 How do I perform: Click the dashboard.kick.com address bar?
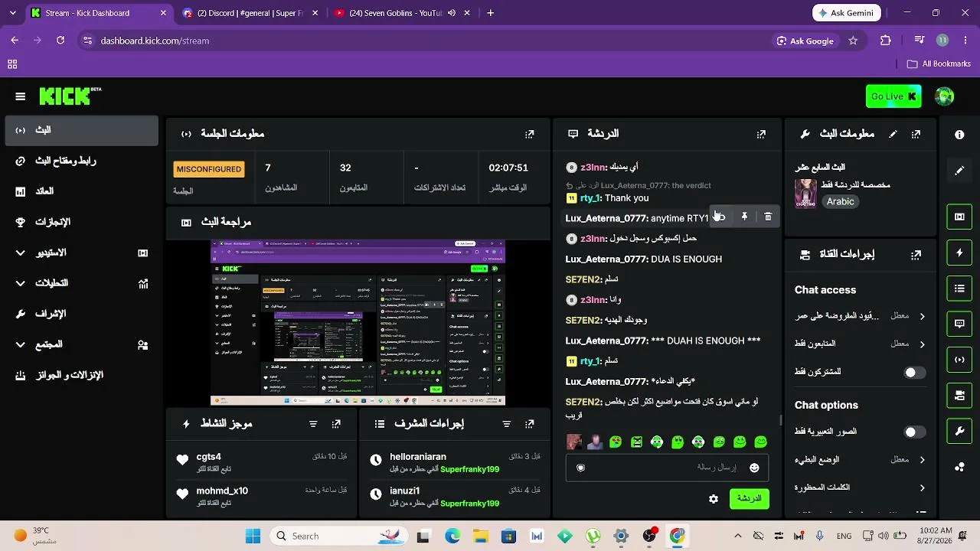point(429,41)
